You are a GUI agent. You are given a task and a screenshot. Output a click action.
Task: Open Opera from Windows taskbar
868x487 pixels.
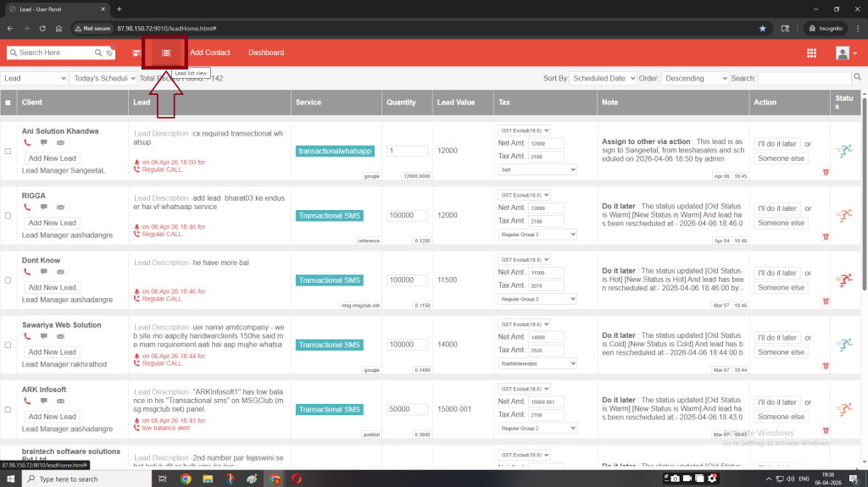click(x=297, y=479)
